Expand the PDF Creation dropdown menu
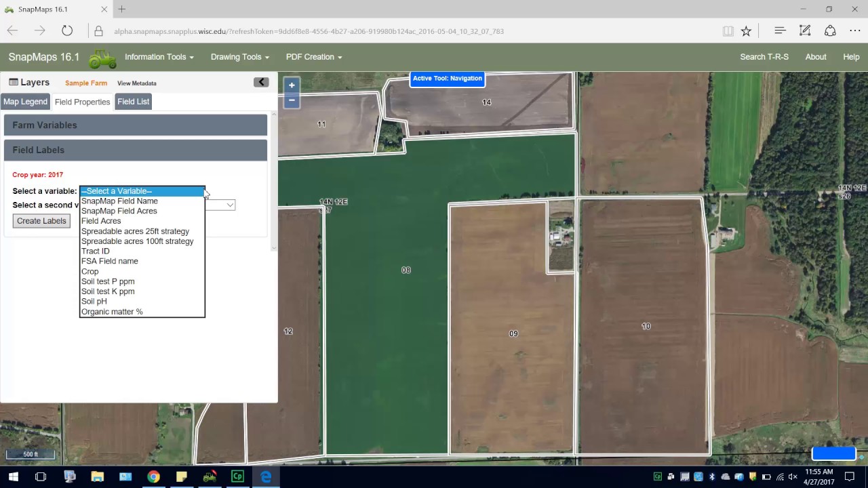Screen dimensions: 868x488 (x=314, y=57)
